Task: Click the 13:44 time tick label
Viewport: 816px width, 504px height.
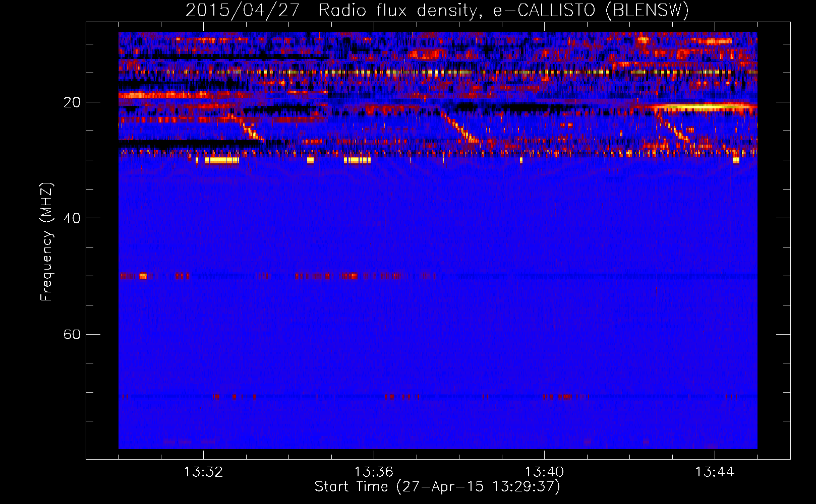Action: pyautogui.click(x=715, y=472)
